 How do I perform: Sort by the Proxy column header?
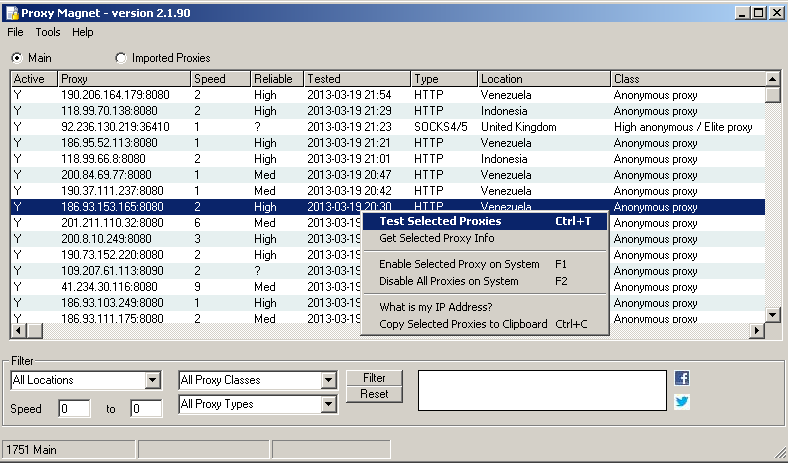pos(125,79)
